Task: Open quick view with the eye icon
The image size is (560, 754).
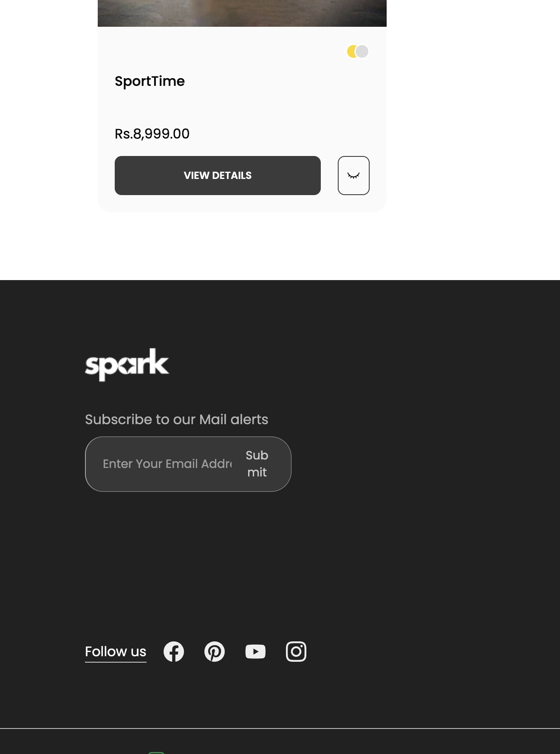Action: 354,176
